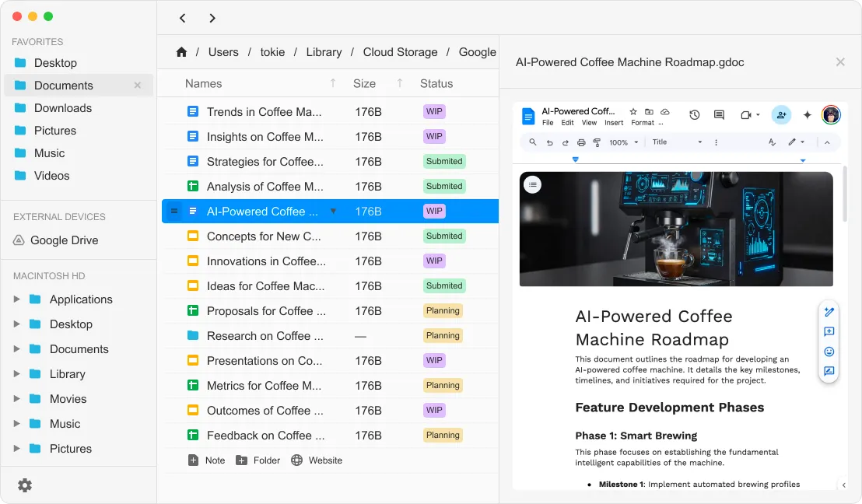Open the Title paragraph style dropdown
Image resolution: width=862 pixels, height=504 pixels.
(x=677, y=142)
